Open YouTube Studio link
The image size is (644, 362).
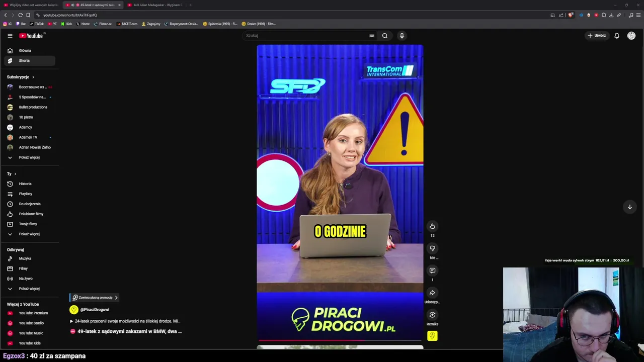pyautogui.click(x=29, y=323)
